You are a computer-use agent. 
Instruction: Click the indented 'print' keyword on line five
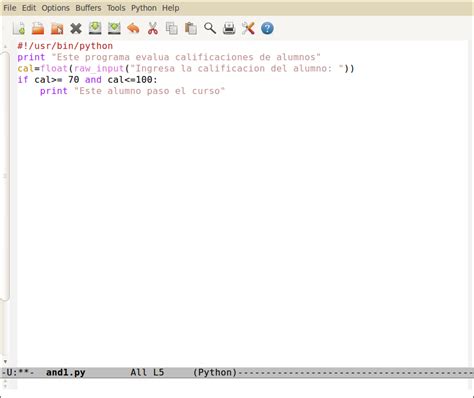click(54, 91)
